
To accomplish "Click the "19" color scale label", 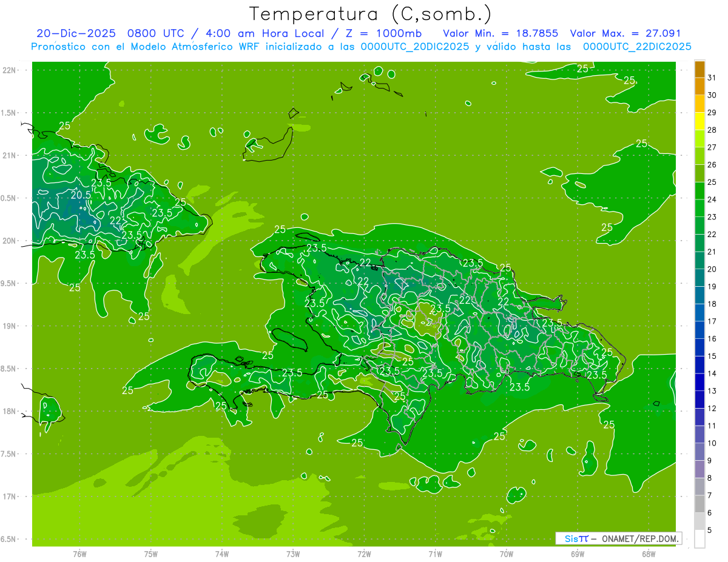I will pos(712,287).
